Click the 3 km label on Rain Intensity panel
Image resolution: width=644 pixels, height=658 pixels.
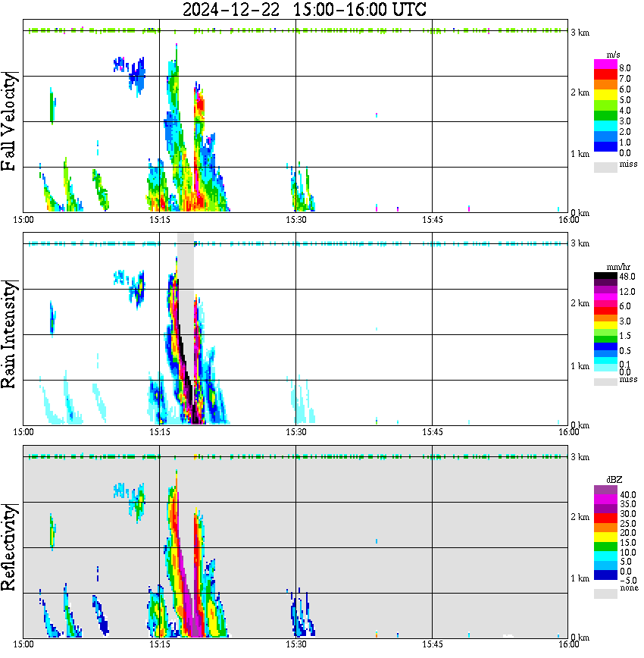tap(580, 243)
